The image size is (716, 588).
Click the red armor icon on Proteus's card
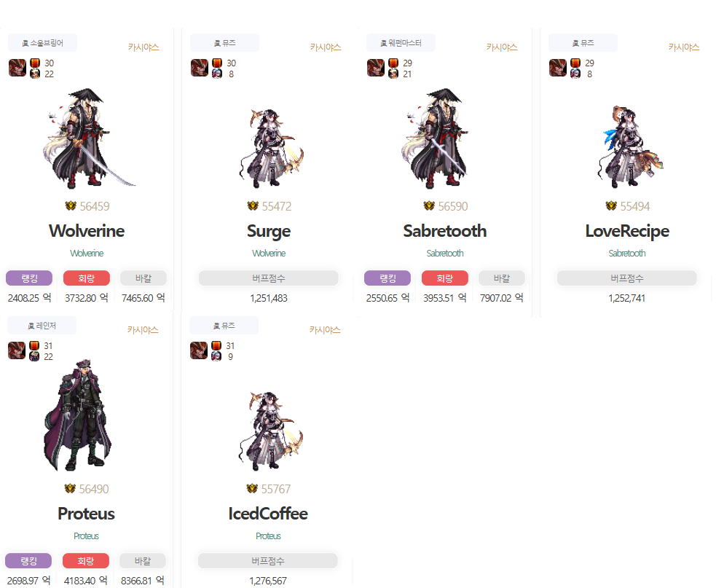(34, 345)
